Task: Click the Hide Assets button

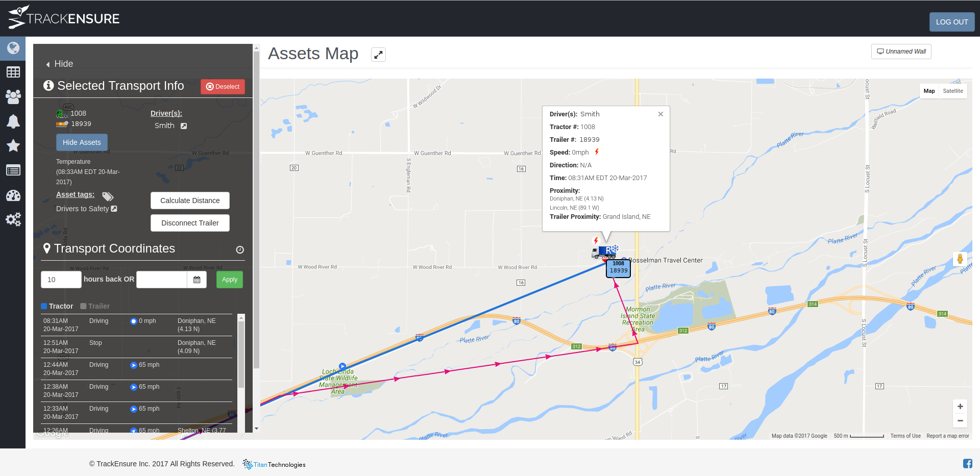Action: coord(82,142)
